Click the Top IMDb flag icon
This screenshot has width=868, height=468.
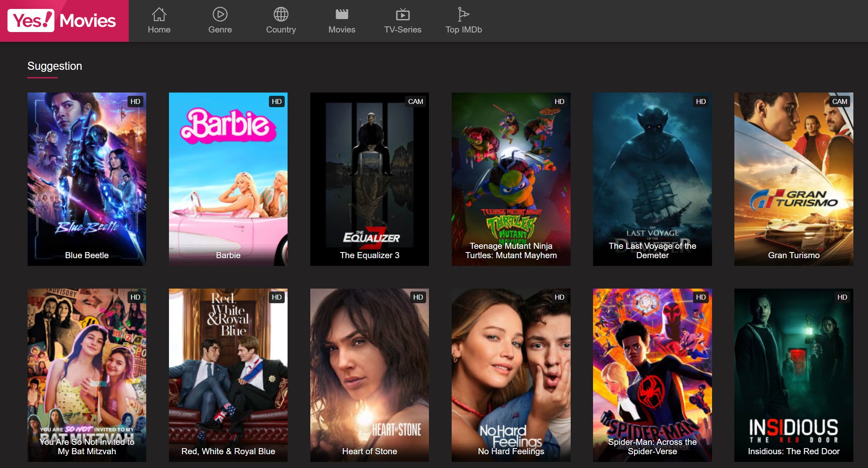[x=463, y=14]
